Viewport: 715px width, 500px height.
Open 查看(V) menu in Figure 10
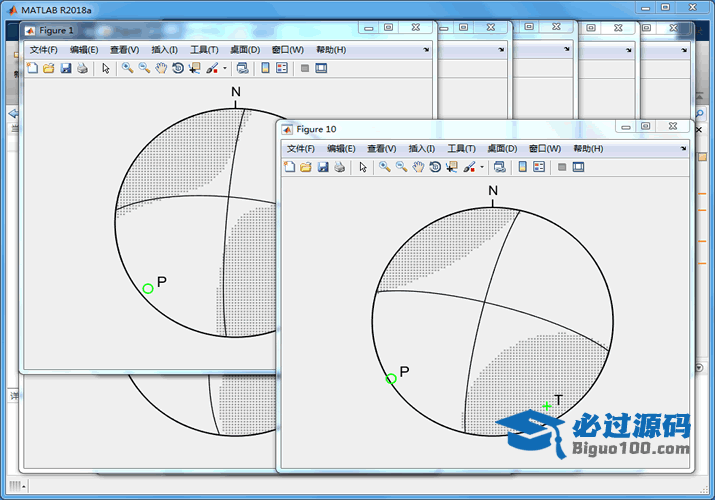point(382,149)
